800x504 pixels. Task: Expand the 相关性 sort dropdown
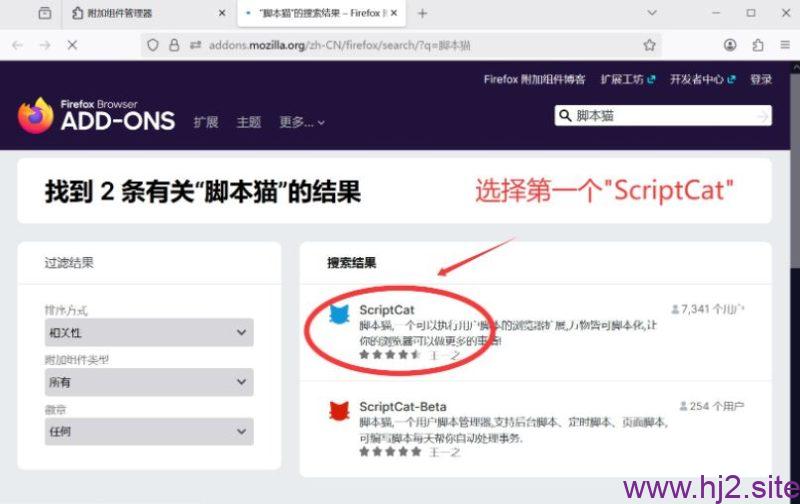(x=149, y=333)
